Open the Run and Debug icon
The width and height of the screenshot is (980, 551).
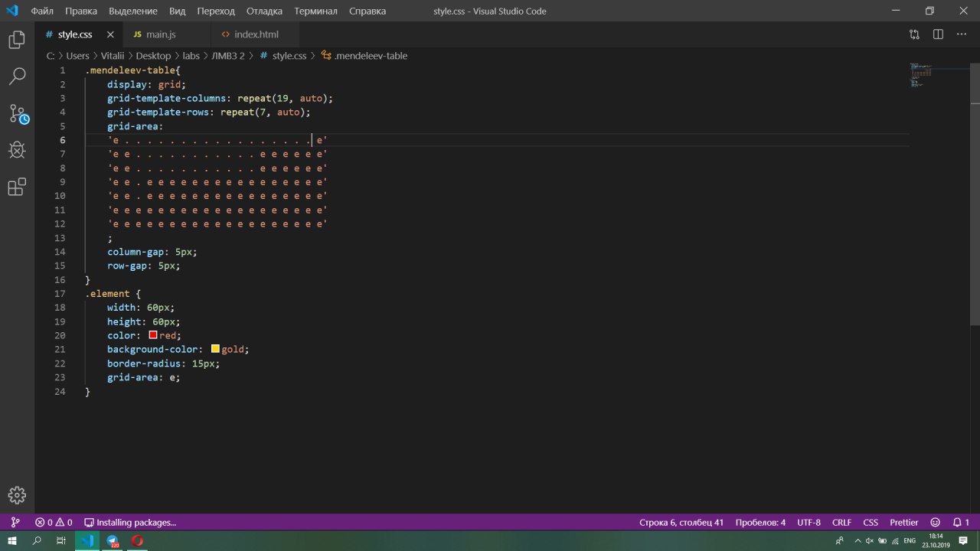point(17,150)
